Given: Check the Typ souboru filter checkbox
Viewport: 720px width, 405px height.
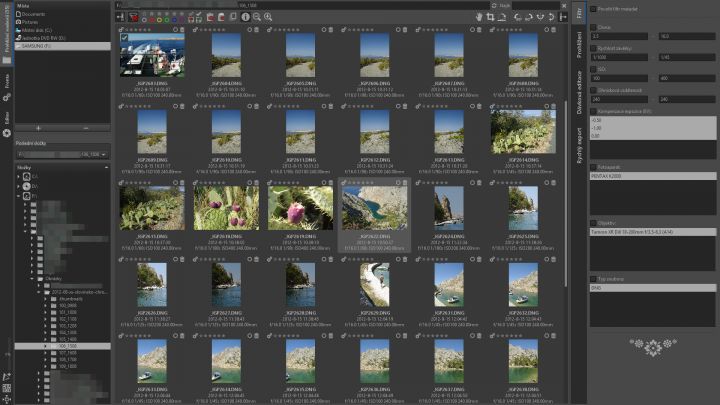Looking at the screenshot, I should [593, 279].
